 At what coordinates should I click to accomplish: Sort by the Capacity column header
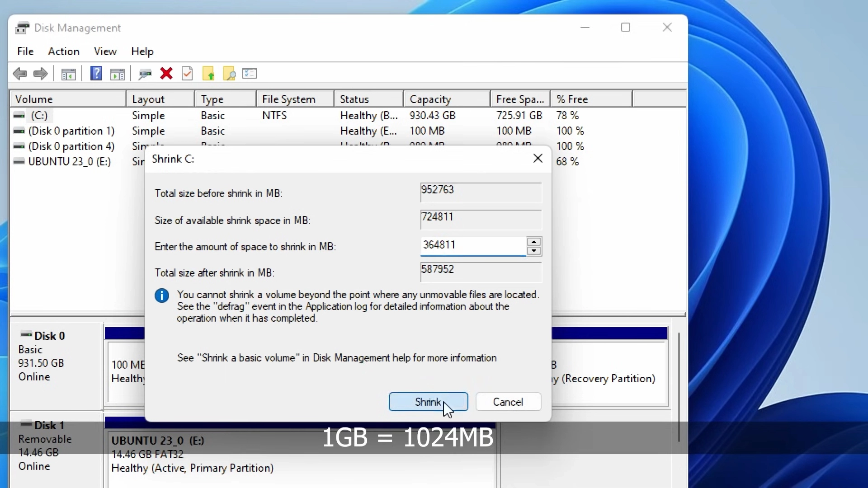pos(447,99)
